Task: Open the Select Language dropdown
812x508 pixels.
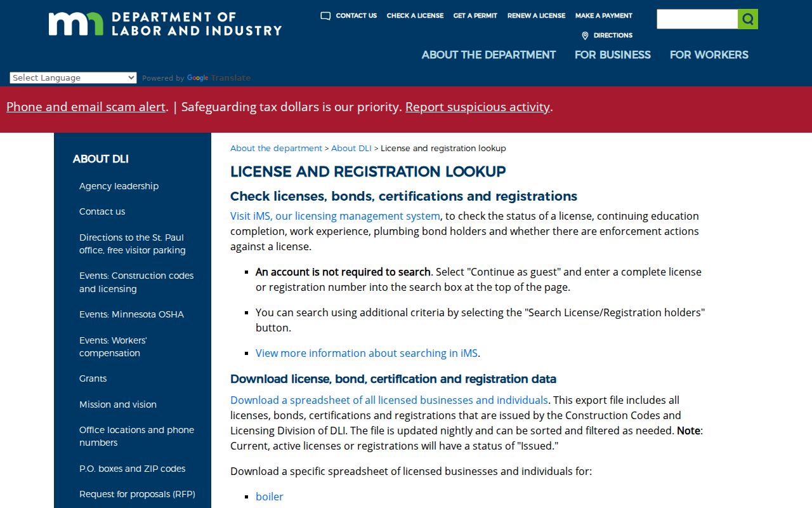Action: [73, 77]
